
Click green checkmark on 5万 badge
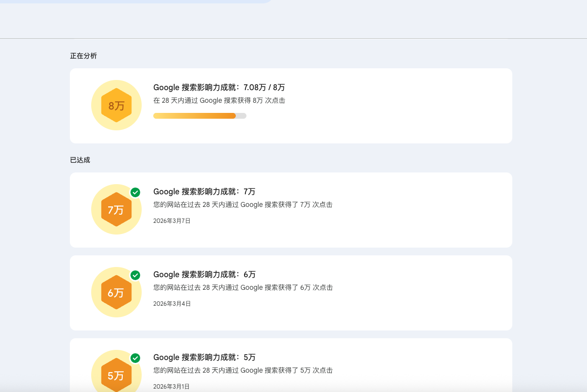(x=135, y=358)
